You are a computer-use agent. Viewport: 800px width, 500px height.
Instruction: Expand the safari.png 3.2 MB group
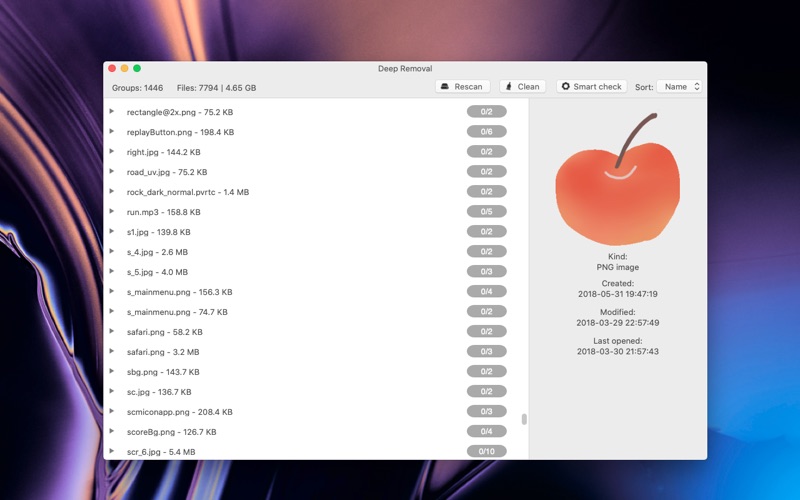(112, 351)
